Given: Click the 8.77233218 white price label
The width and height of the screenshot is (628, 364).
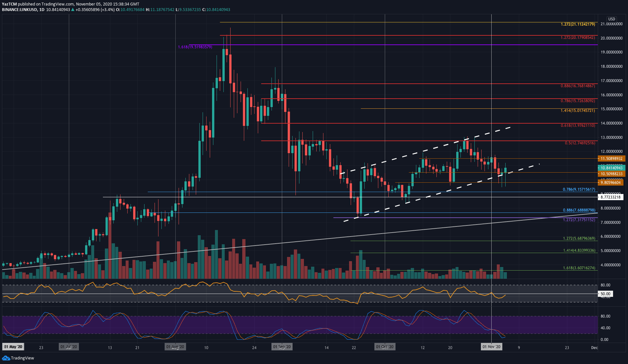Looking at the screenshot, I should (x=610, y=197).
